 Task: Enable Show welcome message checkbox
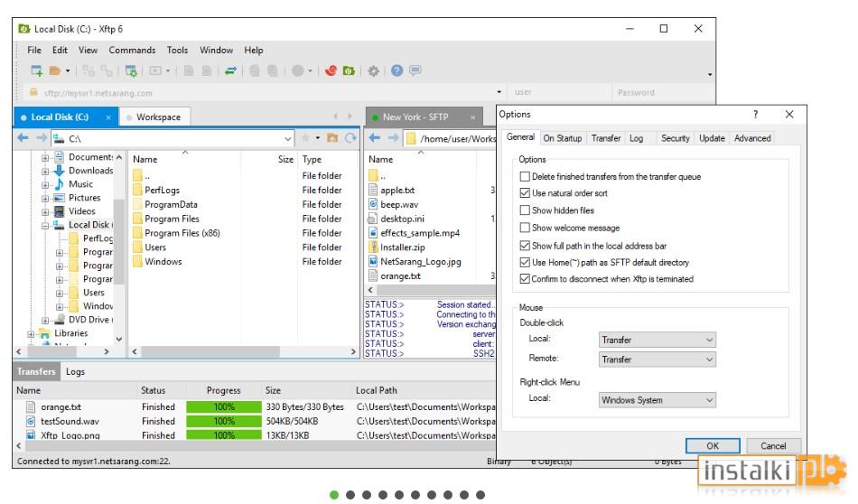(x=525, y=227)
